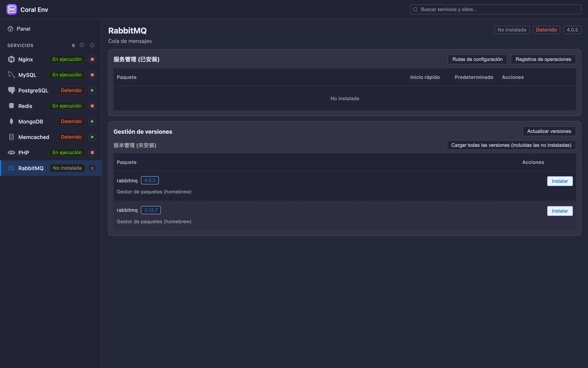
Task: Click the Predeterminado column header
Action: click(474, 77)
